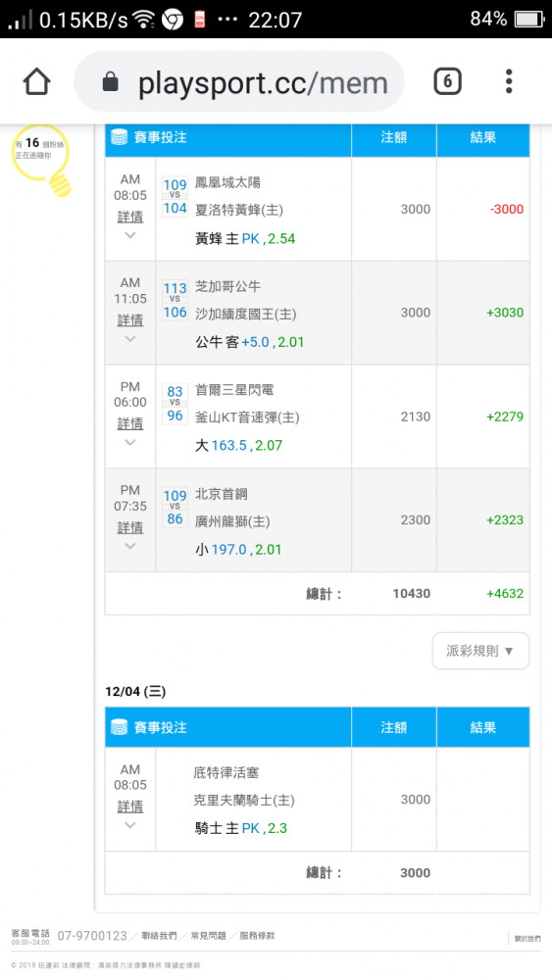552x980 pixels.
Task: Open Chrome three-dot overflow menu
Action: (x=509, y=82)
